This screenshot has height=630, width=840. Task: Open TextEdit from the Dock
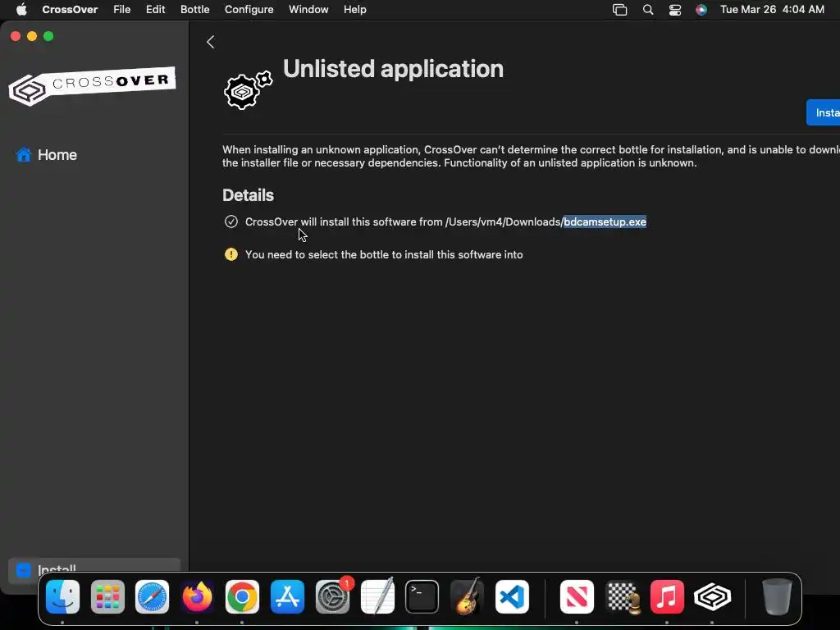coord(377,597)
